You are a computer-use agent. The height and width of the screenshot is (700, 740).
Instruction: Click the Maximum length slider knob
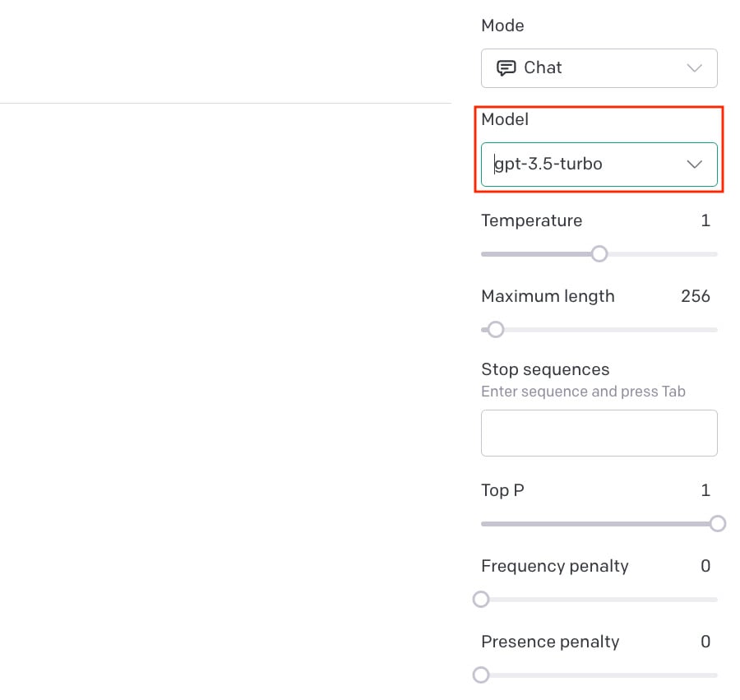[x=496, y=330]
